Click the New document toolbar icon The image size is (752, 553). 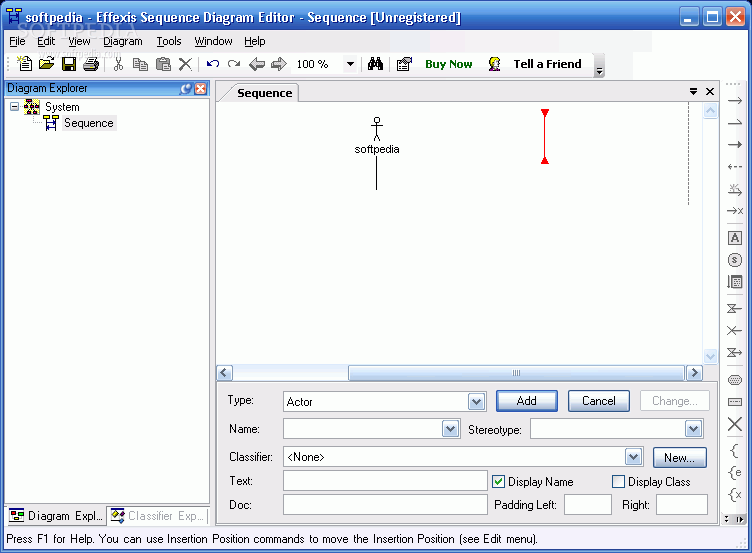(x=24, y=64)
